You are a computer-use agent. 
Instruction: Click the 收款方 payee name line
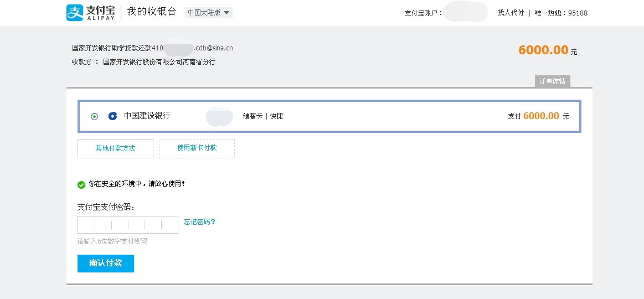point(143,62)
